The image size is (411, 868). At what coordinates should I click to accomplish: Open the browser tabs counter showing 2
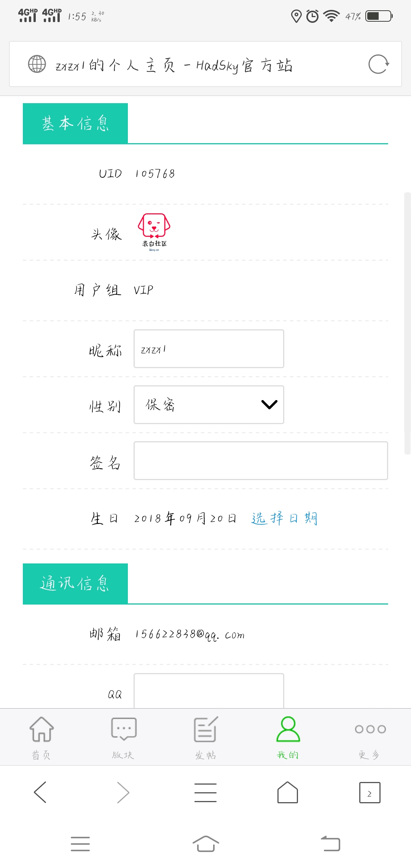tap(370, 793)
